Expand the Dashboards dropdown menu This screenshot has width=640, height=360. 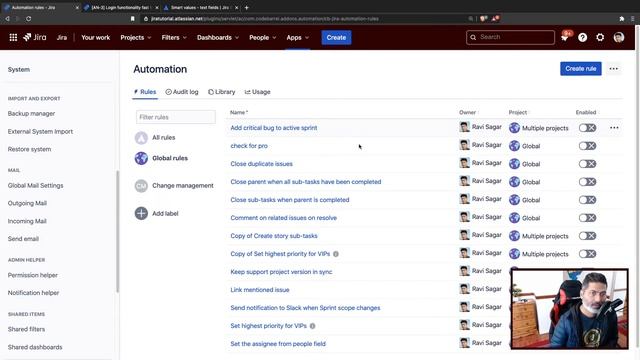coord(218,38)
